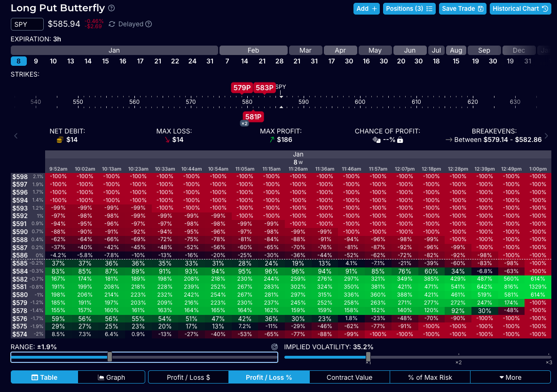The image size is (557, 392).
Task: Toggle the lock on Chance of Profit
Action: (400, 140)
